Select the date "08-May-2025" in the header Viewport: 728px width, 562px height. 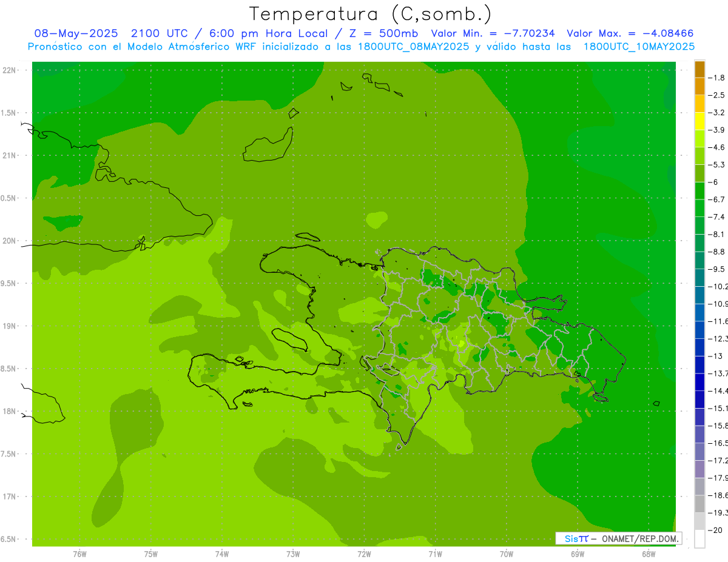(x=75, y=33)
